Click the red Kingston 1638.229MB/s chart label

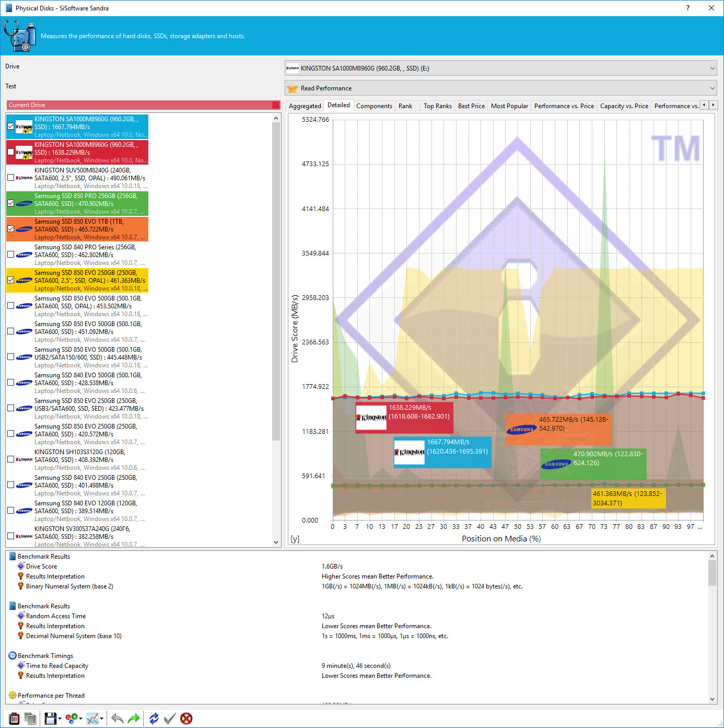404,417
